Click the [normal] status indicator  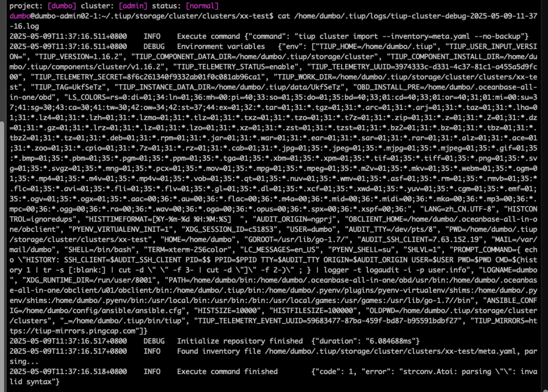point(202,6)
